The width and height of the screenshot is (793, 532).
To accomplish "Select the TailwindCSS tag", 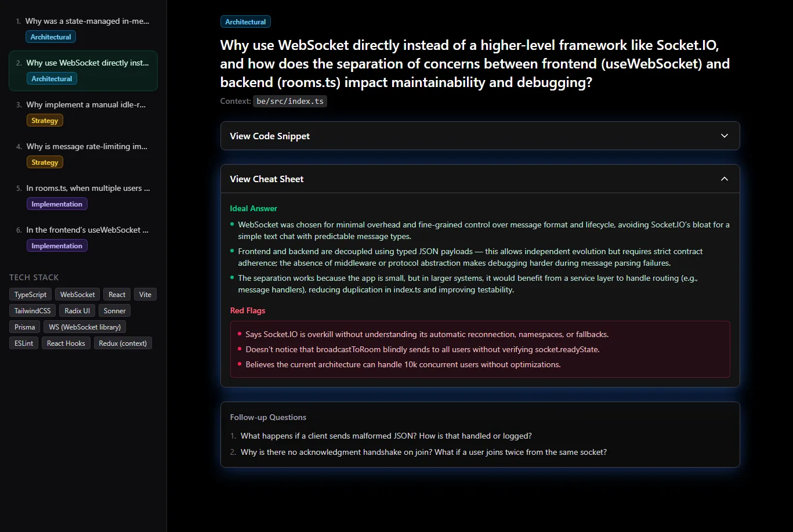I will [x=32, y=311].
